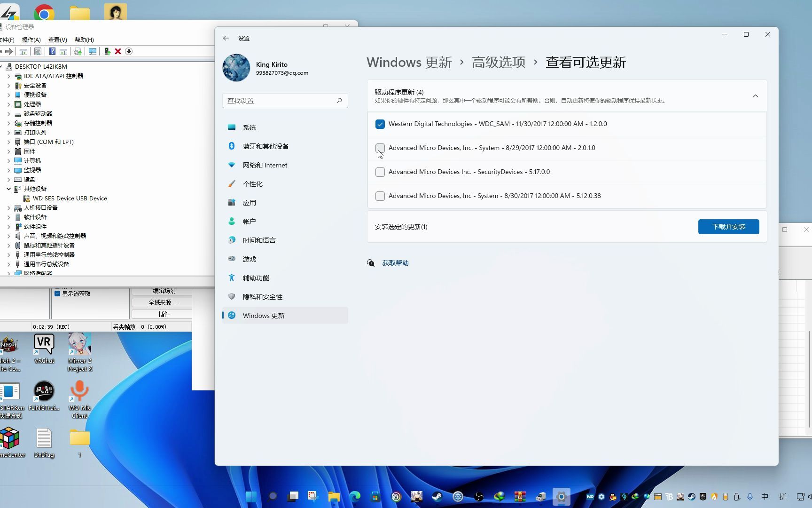Image resolution: width=812 pixels, height=508 pixels.
Task: Click the Windows Start button
Action: tap(251, 496)
